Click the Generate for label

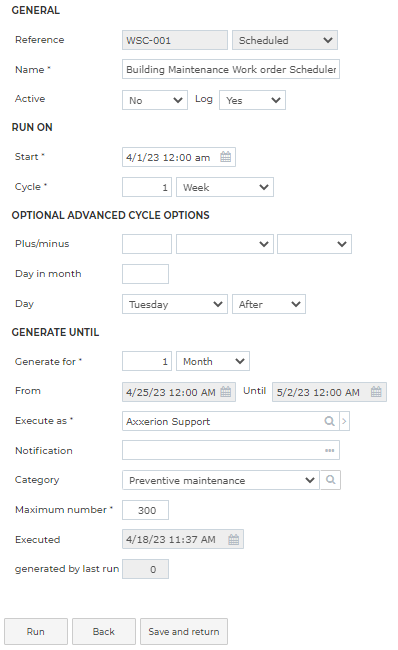click(x=49, y=361)
